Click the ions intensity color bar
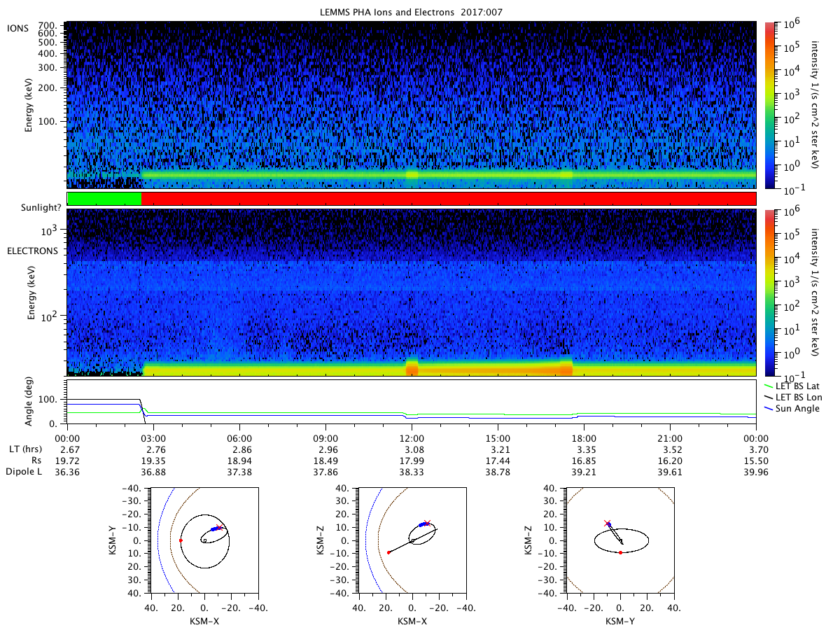The image size is (840, 630). 769,105
